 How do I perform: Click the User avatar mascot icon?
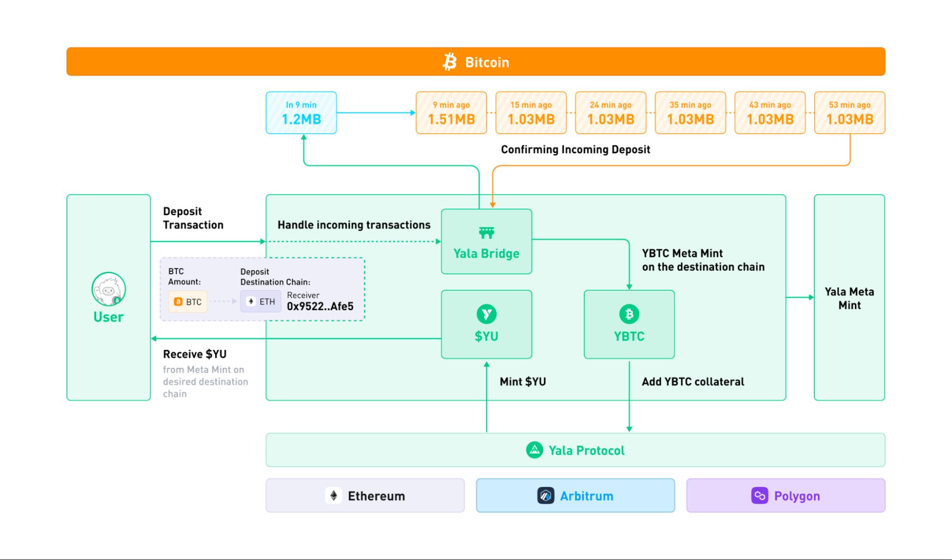click(x=109, y=290)
